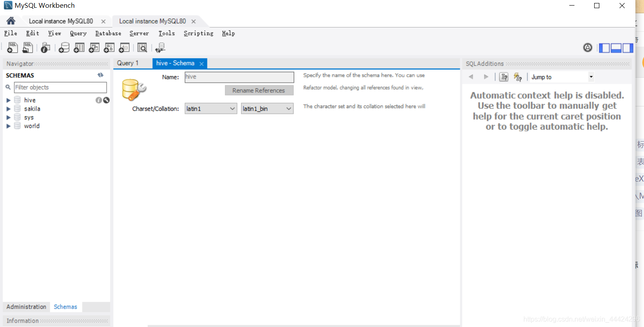The width and height of the screenshot is (644, 327).
Task: Open the Edit menu
Action: (33, 33)
